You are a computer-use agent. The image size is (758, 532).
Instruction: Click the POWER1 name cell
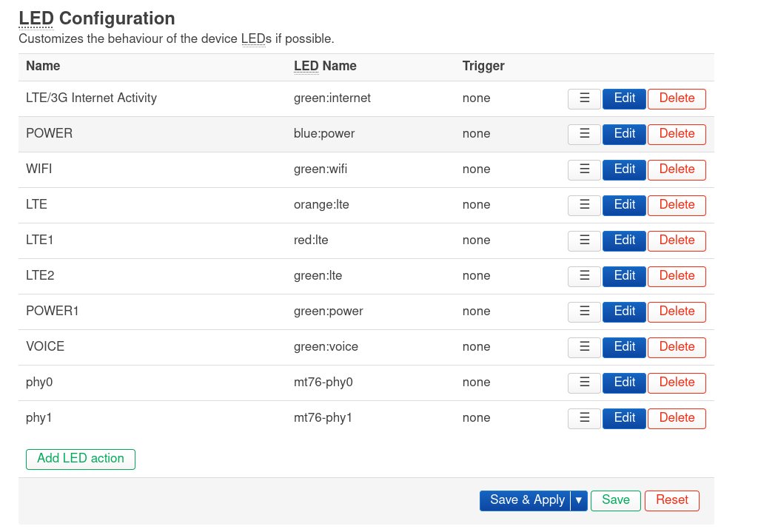pos(53,311)
